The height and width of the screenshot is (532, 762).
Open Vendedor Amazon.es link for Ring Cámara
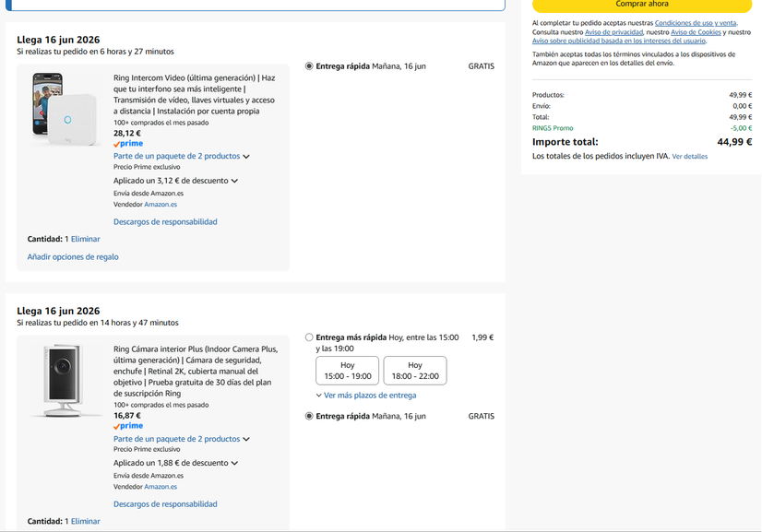[x=161, y=487]
